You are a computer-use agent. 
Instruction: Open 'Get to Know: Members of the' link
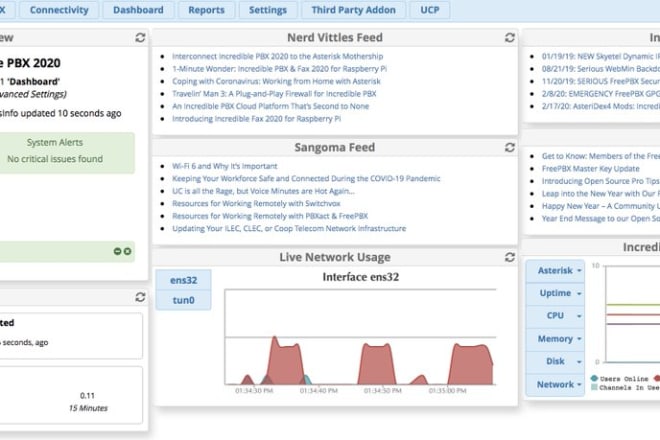[x=601, y=156]
